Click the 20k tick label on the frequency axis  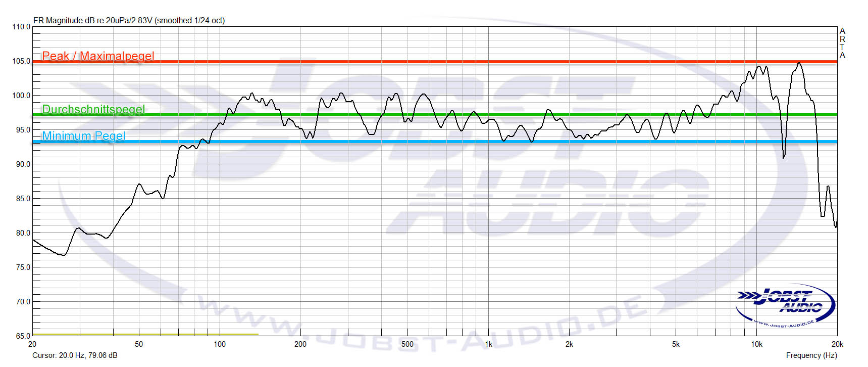click(837, 344)
